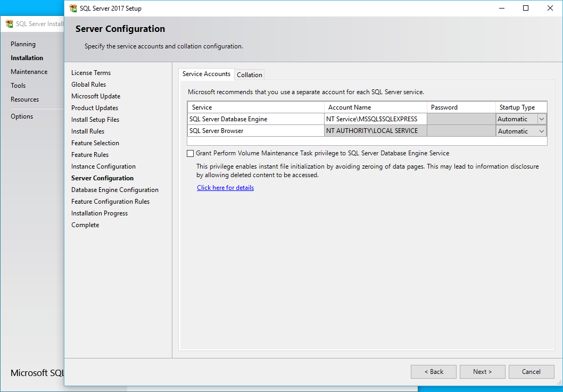This screenshot has height=392, width=563.
Task: Click the Next button
Action: click(x=482, y=372)
